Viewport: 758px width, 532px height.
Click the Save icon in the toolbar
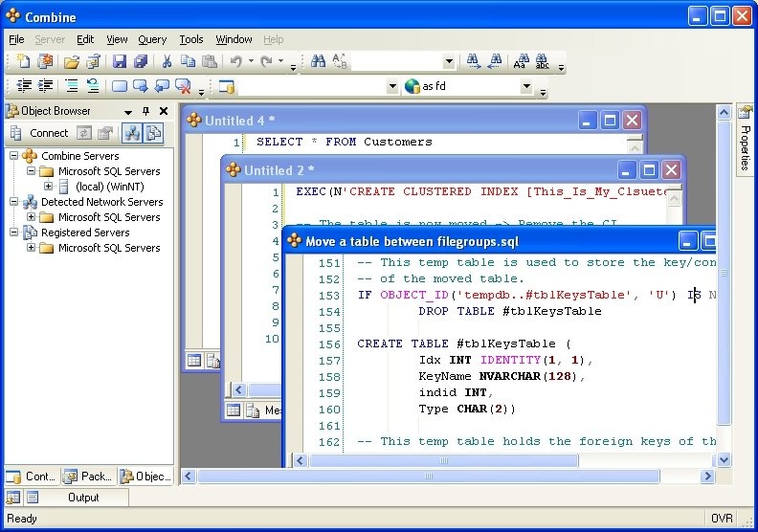[x=120, y=62]
